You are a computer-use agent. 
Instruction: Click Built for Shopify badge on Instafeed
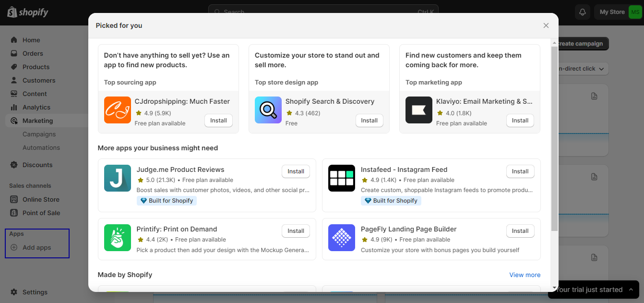click(391, 201)
